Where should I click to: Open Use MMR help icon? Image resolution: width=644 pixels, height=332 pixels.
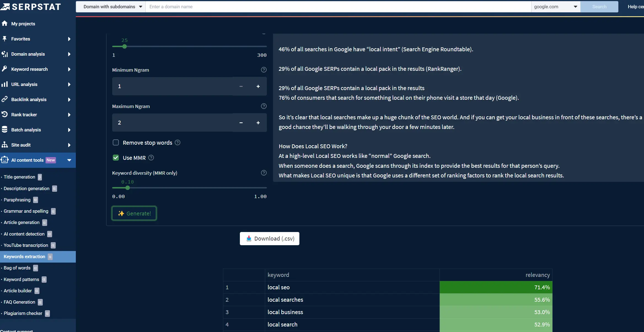151,158
